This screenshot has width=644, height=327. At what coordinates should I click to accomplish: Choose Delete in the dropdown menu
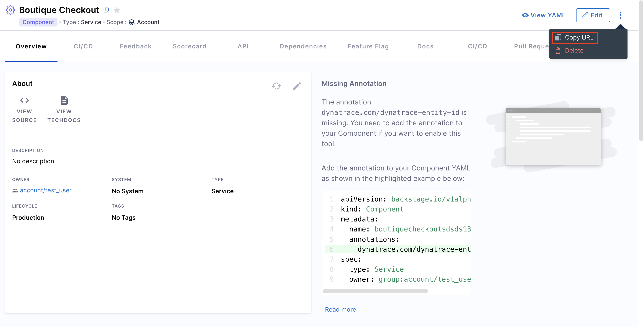(574, 51)
